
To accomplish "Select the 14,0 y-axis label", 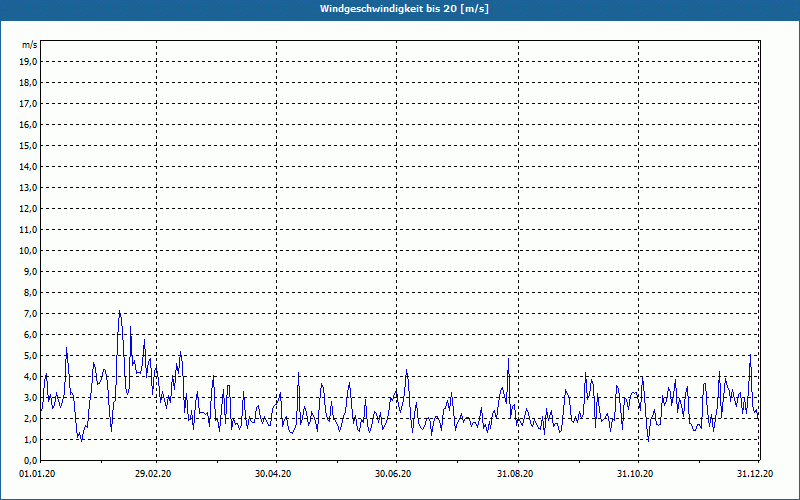I will 29,166.
